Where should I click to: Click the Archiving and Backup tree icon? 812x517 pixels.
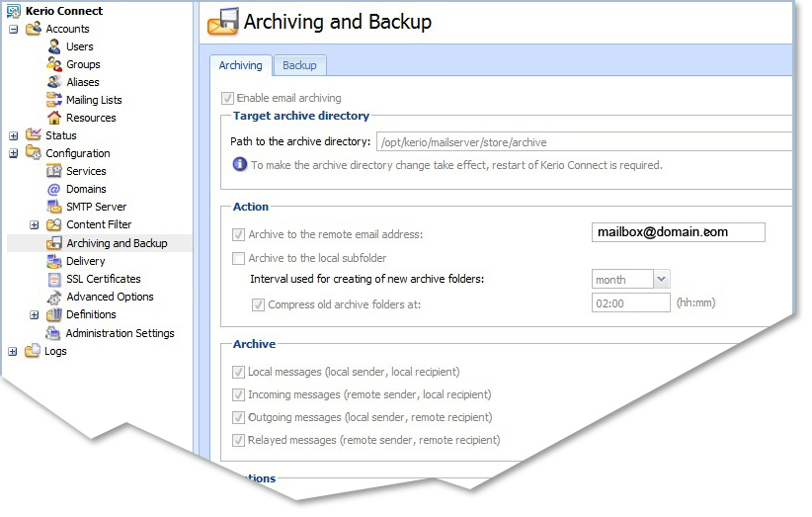point(54,243)
